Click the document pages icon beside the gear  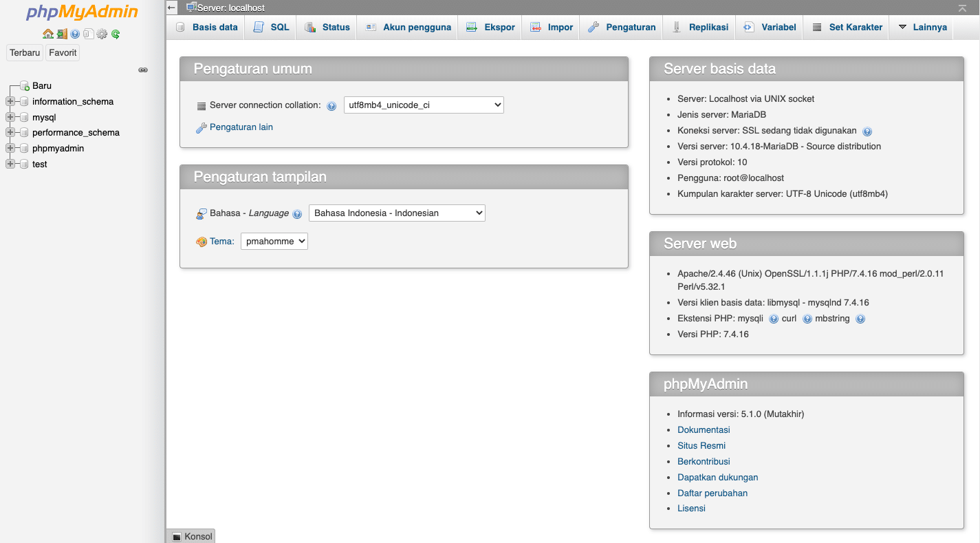[x=89, y=34]
